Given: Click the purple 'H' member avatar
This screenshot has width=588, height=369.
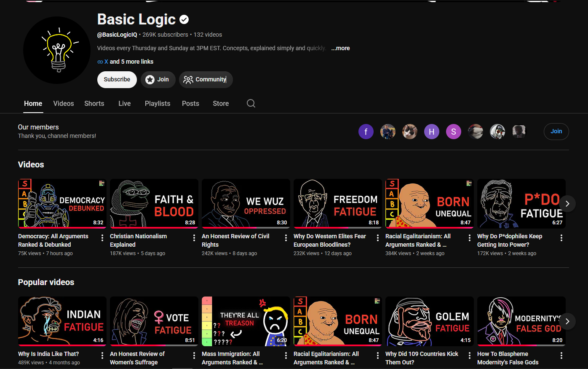Looking at the screenshot, I should click(432, 132).
